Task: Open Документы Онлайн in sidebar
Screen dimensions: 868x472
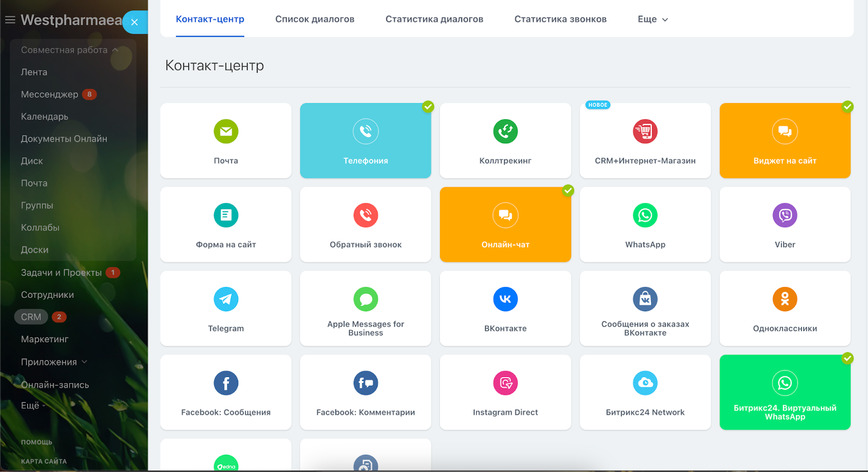Action: pyautogui.click(x=64, y=139)
